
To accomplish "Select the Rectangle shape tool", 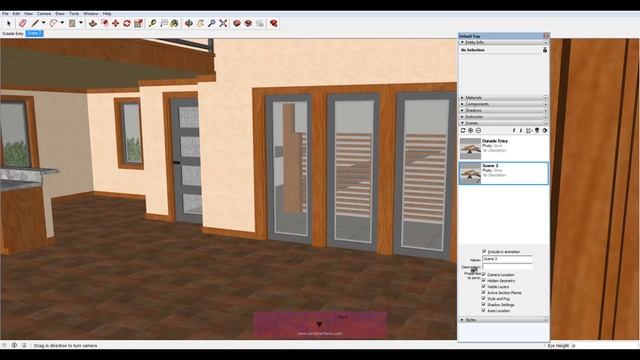I will point(72,23).
